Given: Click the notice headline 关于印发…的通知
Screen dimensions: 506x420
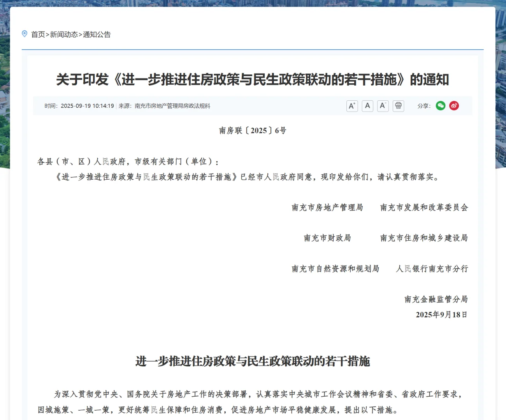Looking at the screenshot, I should 253,80.
